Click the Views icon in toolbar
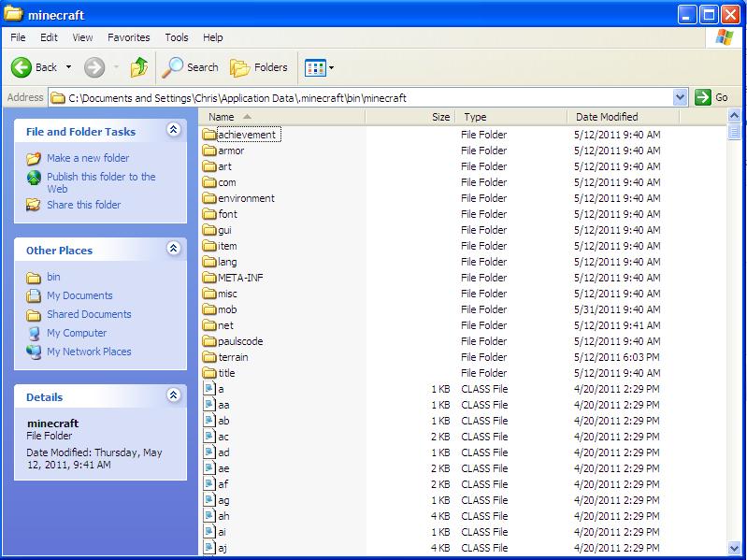 tap(315, 67)
